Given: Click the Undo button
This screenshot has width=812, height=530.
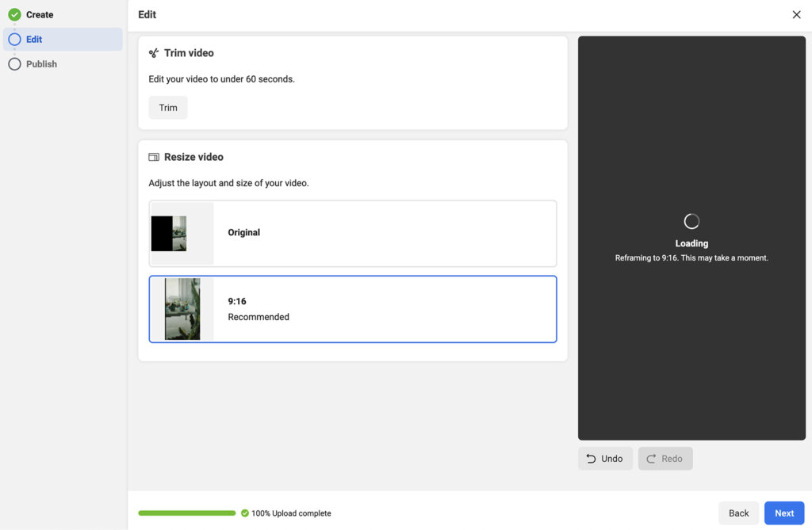Looking at the screenshot, I should pyautogui.click(x=605, y=458).
